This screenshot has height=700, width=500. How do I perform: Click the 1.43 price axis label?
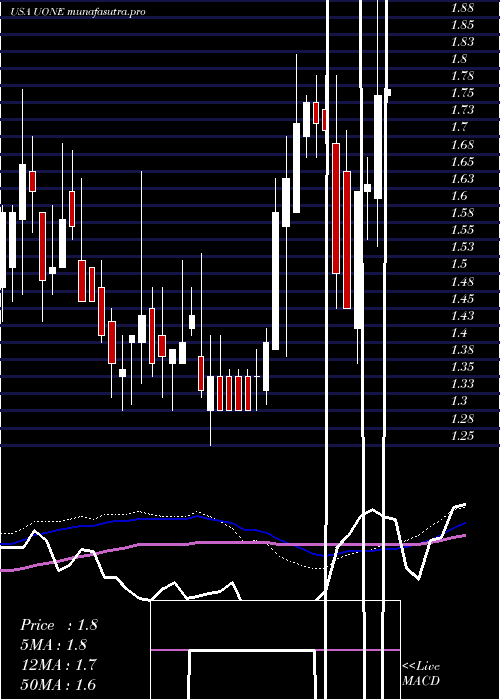pyautogui.click(x=462, y=316)
